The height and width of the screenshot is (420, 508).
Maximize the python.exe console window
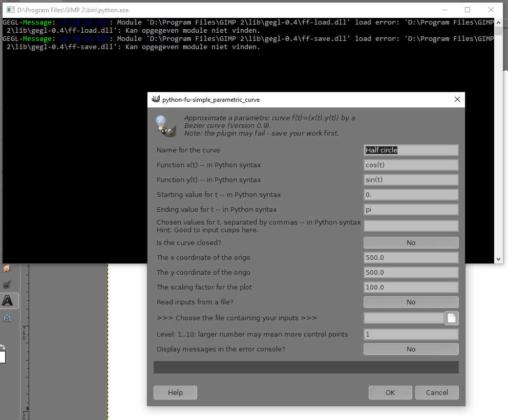(468, 10)
